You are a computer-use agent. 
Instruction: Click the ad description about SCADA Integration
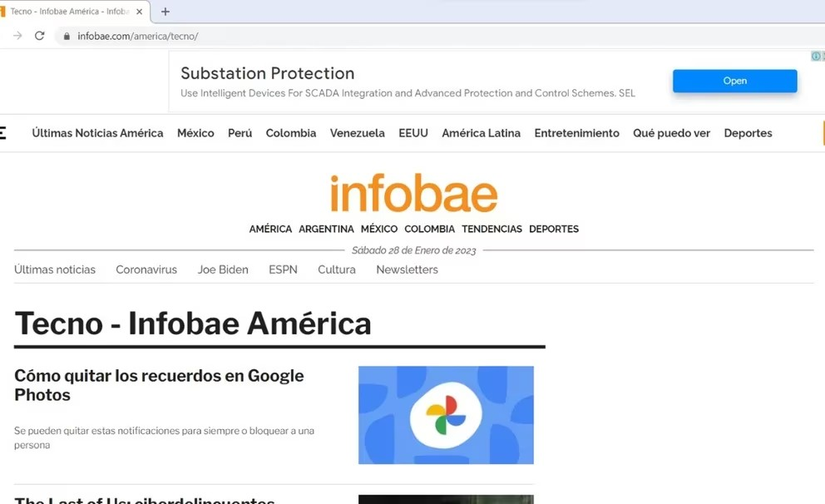[408, 93]
